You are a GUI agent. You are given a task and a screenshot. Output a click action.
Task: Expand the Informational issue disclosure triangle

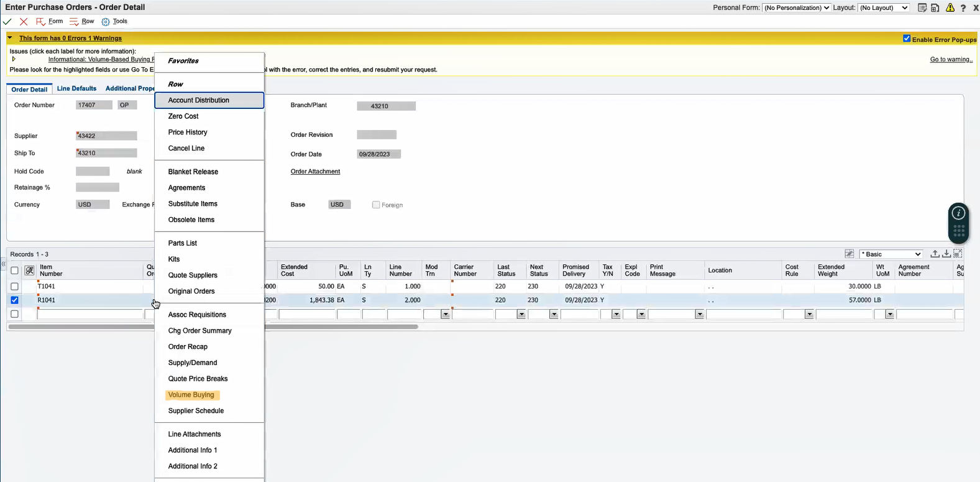coord(14,59)
